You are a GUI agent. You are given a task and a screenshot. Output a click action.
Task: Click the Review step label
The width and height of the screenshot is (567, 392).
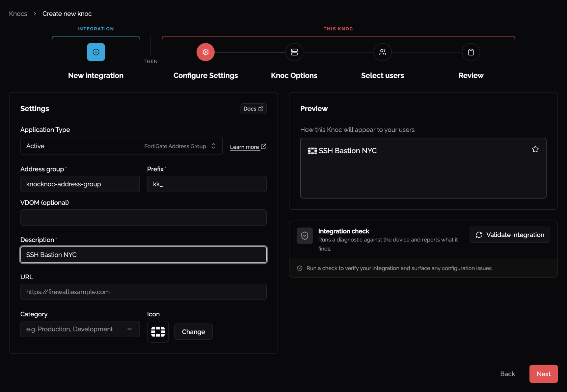tap(471, 75)
